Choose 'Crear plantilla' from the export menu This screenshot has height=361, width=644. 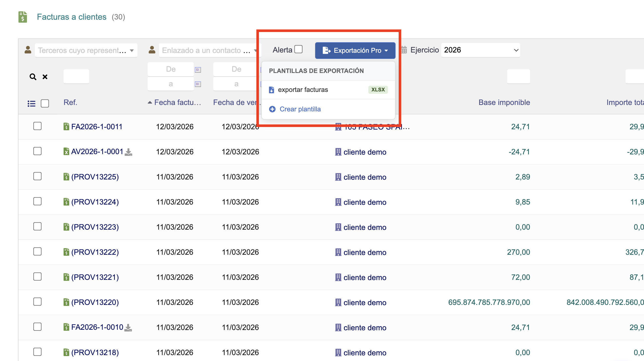300,109
